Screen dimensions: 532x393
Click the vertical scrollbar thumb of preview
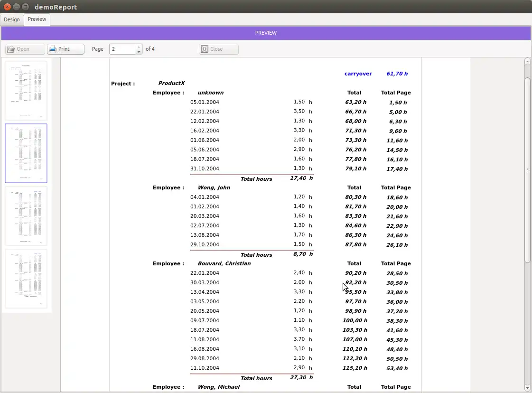pyautogui.click(x=527, y=170)
